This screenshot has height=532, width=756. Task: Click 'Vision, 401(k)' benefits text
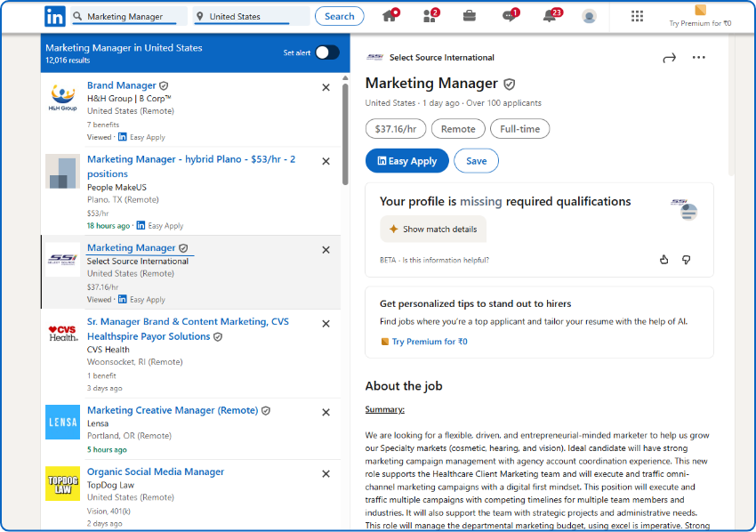[109, 512]
